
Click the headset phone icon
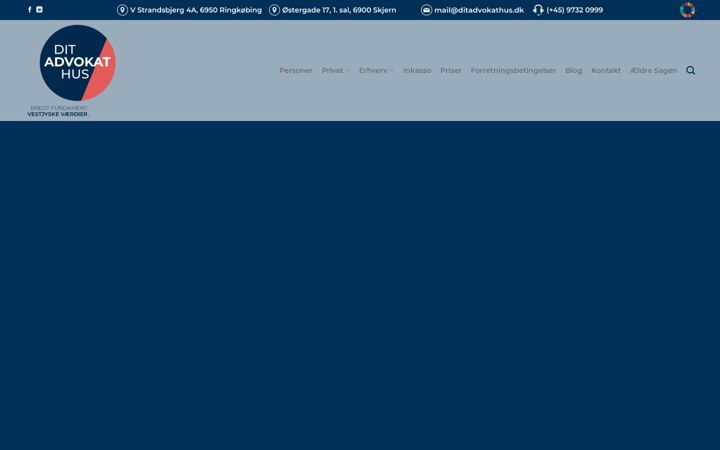pos(538,10)
